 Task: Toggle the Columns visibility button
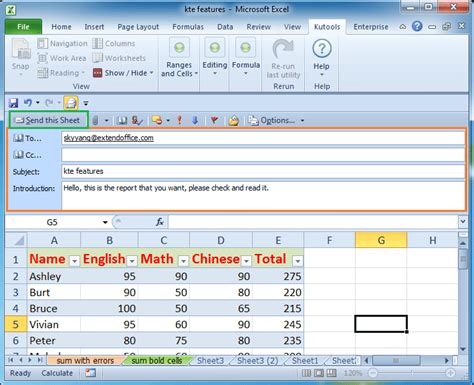coord(114,43)
